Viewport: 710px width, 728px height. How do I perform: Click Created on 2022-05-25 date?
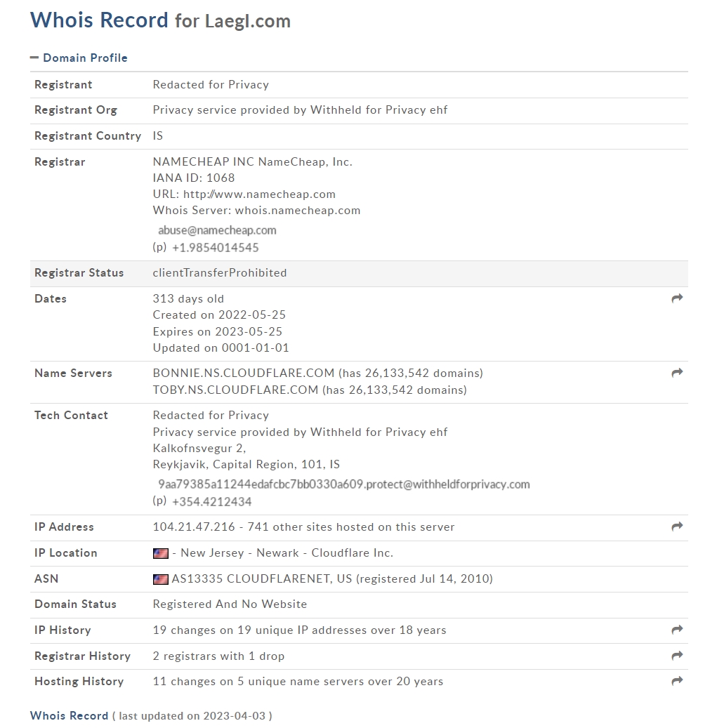219,315
